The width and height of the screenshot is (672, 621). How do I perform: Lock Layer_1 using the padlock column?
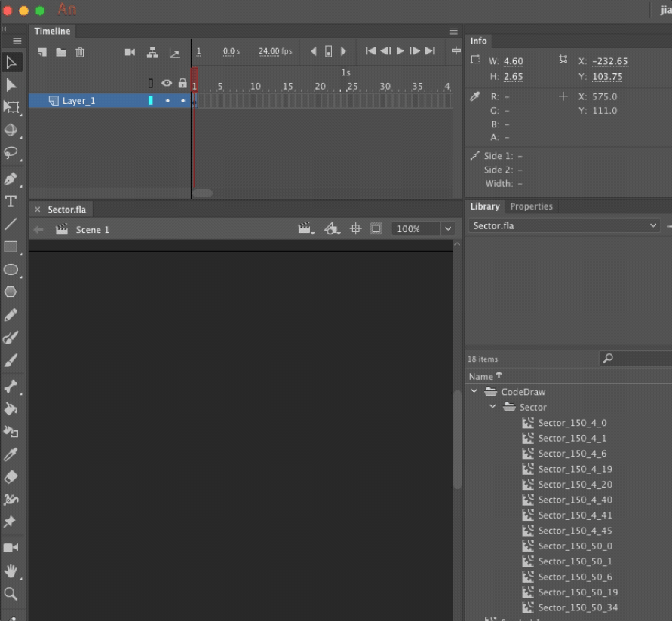(183, 100)
